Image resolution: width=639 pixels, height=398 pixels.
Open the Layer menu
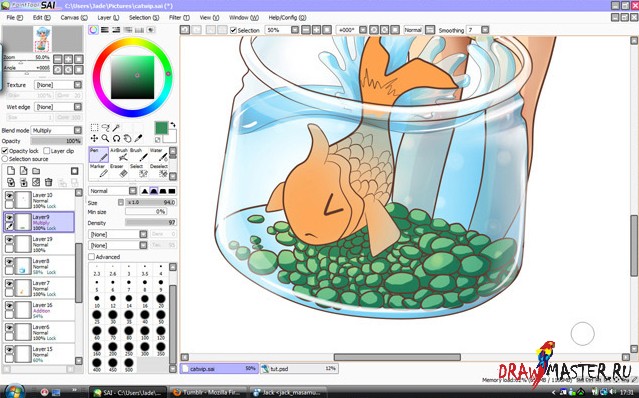coord(108,18)
